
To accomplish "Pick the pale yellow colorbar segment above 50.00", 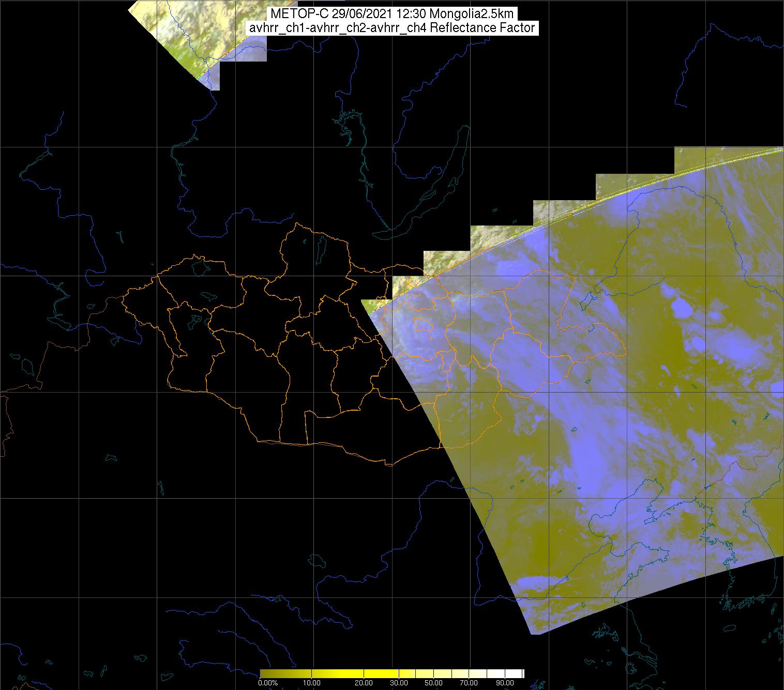I will pos(434,673).
